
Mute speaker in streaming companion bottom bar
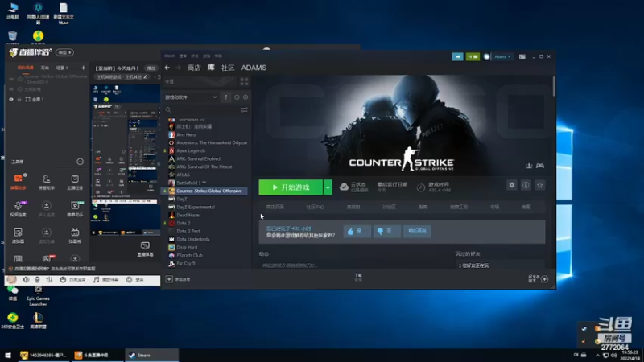tap(26, 279)
